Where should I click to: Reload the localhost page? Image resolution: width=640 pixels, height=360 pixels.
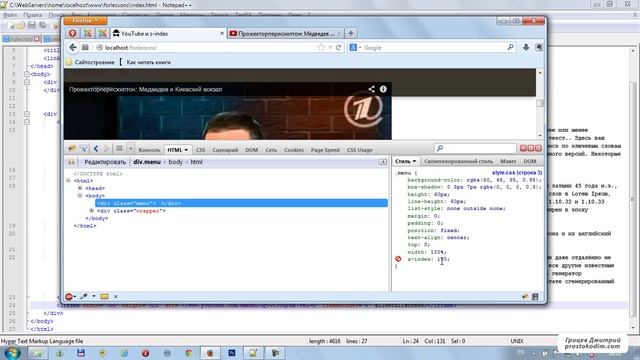click(338, 48)
